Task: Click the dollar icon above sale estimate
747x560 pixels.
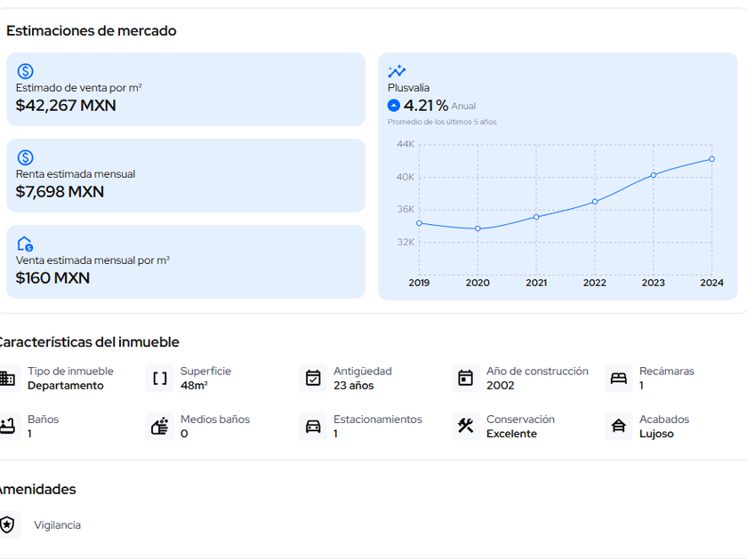Action: coord(25,71)
